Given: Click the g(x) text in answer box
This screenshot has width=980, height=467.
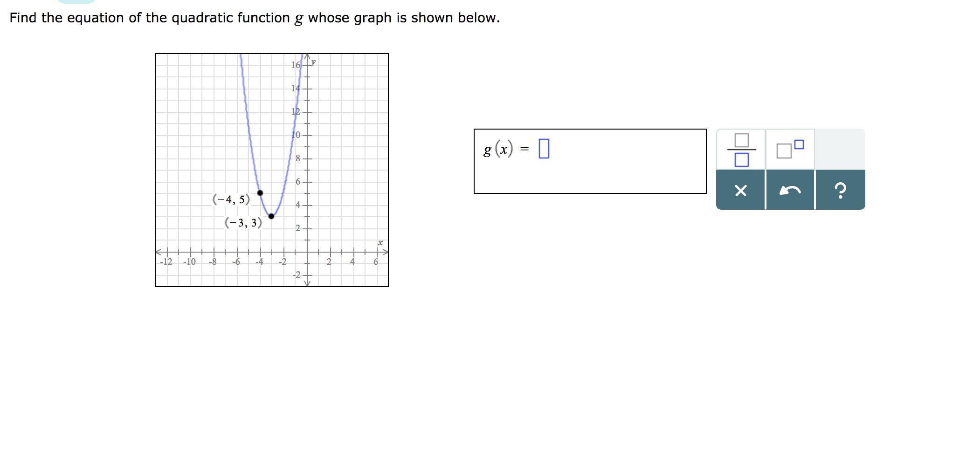Looking at the screenshot, I should pos(498,149).
